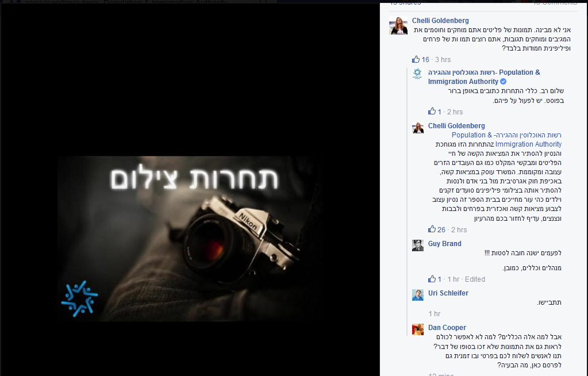The width and height of the screenshot is (588, 376).
Task: Show edit history via the Edited label
Action: pyautogui.click(x=475, y=279)
